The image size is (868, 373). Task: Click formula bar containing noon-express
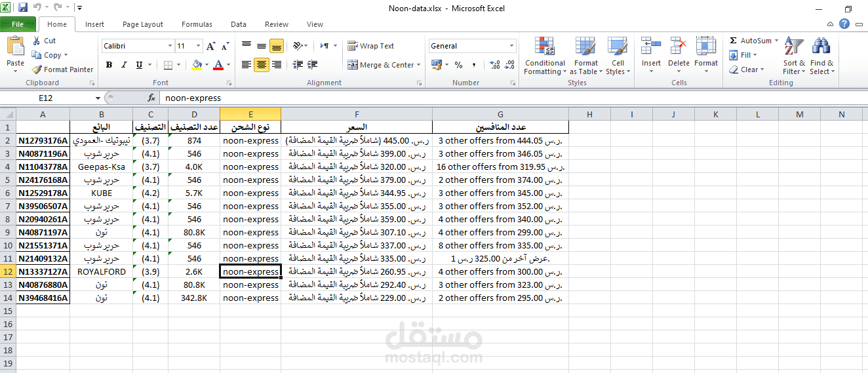coord(514,98)
